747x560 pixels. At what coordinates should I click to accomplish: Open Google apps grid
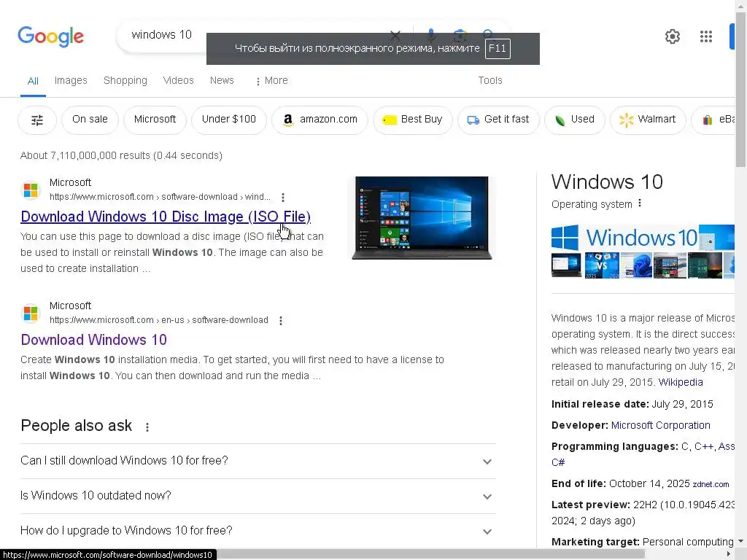706,36
